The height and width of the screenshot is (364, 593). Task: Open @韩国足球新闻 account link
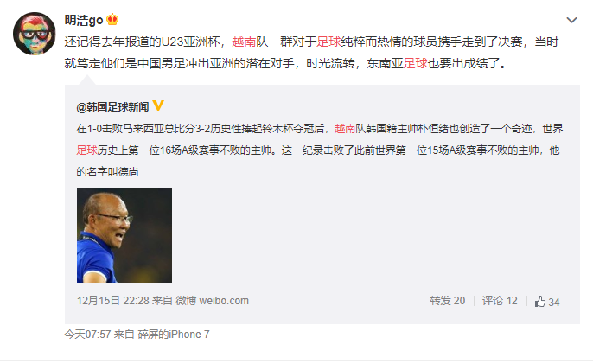(x=112, y=107)
